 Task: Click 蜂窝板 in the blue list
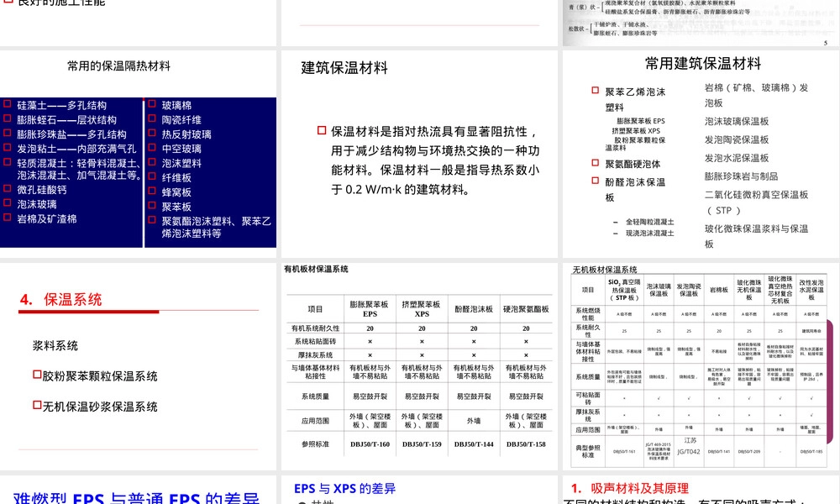coord(176,192)
